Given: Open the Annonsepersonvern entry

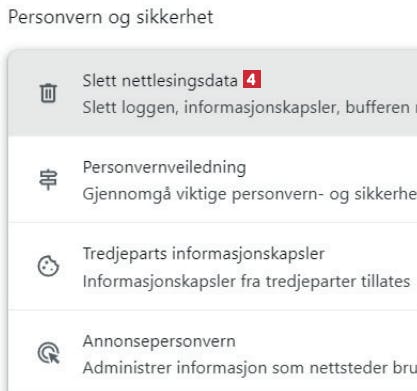Looking at the screenshot, I should [213, 353].
